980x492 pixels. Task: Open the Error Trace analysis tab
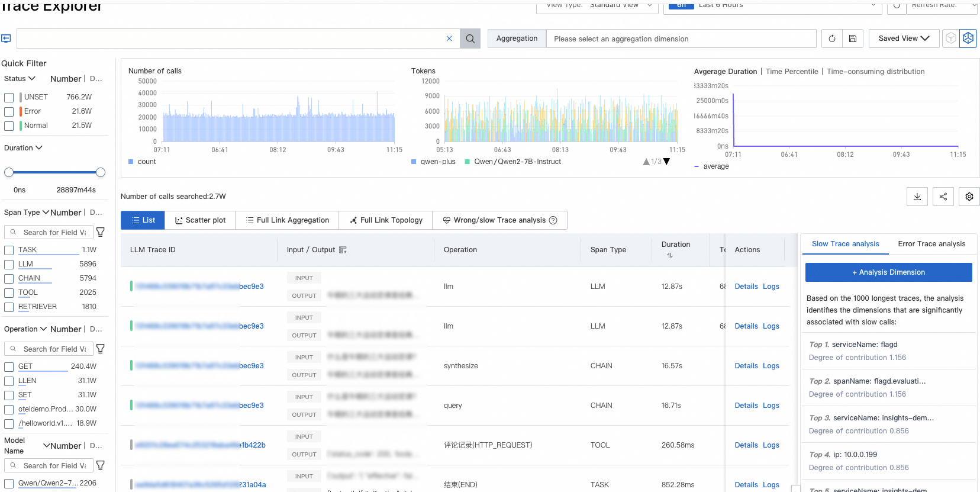tap(931, 244)
